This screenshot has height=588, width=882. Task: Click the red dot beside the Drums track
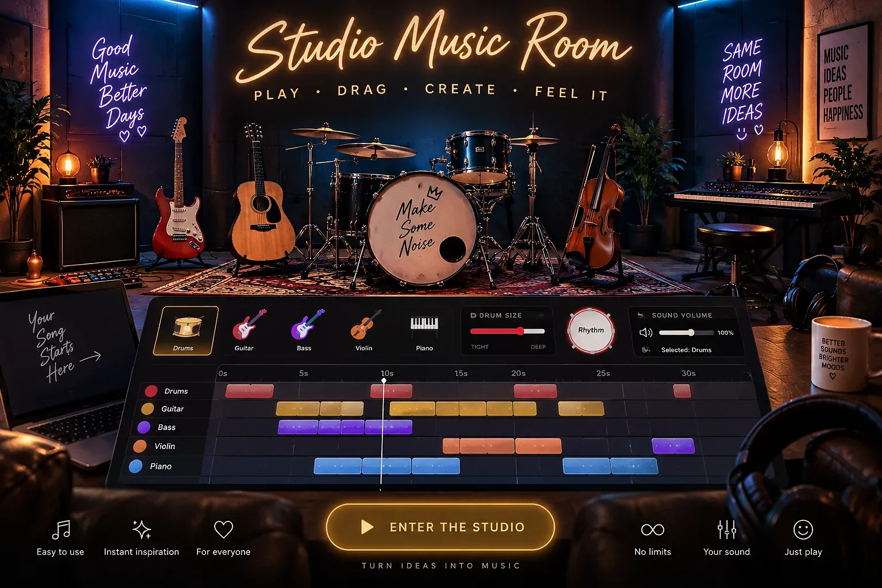(x=151, y=391)
